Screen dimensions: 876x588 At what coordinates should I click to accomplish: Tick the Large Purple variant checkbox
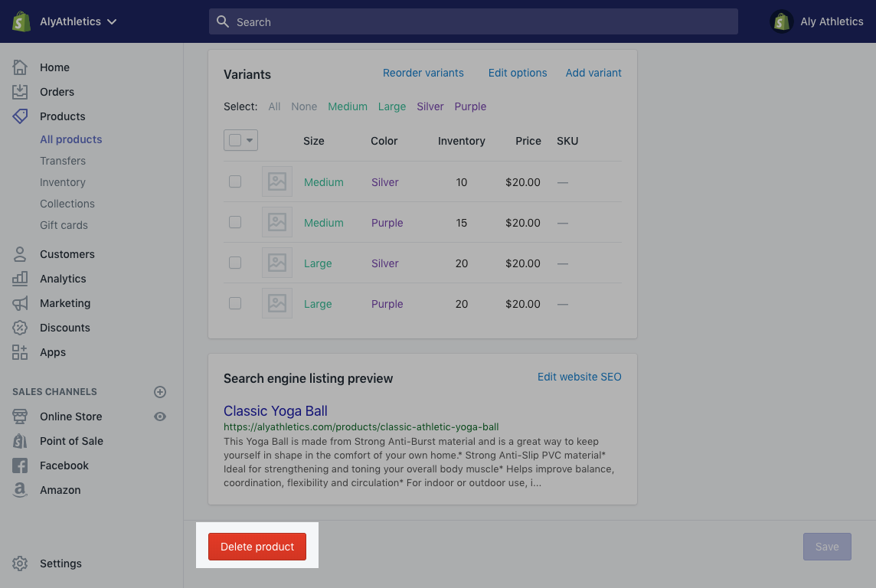(x=235, y=303)
